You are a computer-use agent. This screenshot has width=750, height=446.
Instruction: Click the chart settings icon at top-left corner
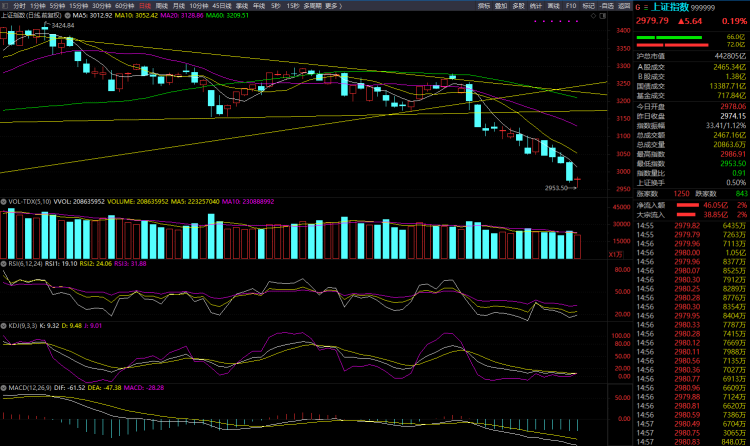(5, 5)
